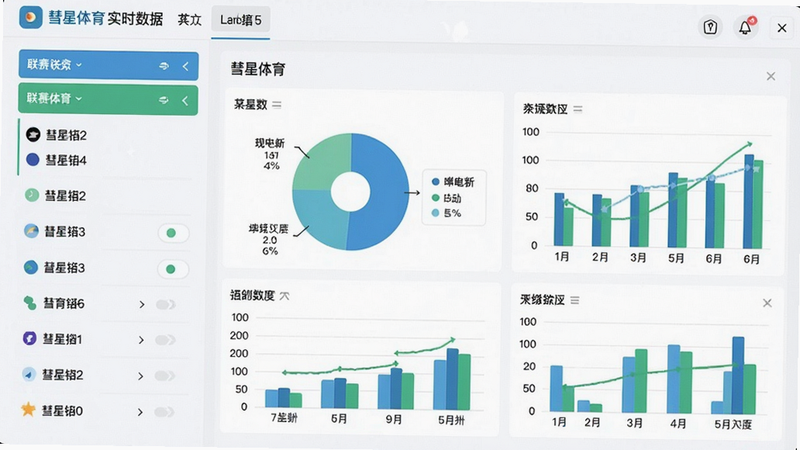
Task: Enable the switch on the 彗星擂0 star row
Action: click(164, 412)
